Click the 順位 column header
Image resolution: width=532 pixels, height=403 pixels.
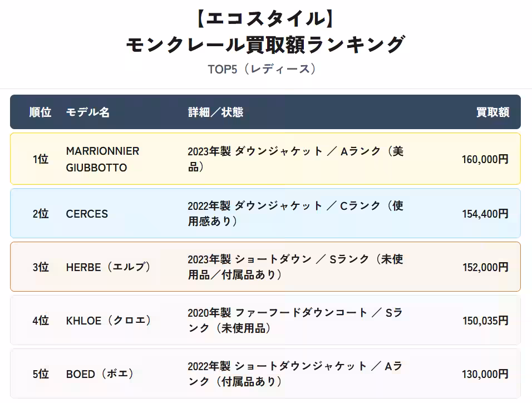40,112
